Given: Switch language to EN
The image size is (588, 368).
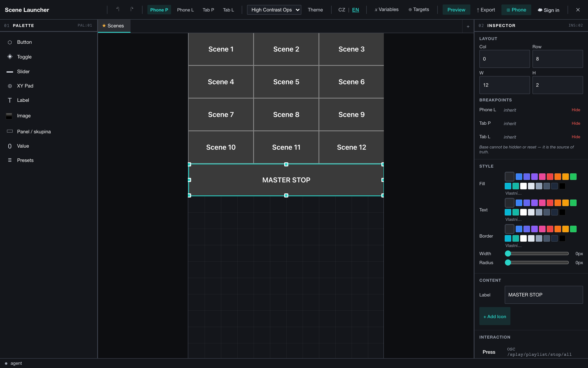Looking at the screenshot, I should pyautogui.click(x=355, y=10).
